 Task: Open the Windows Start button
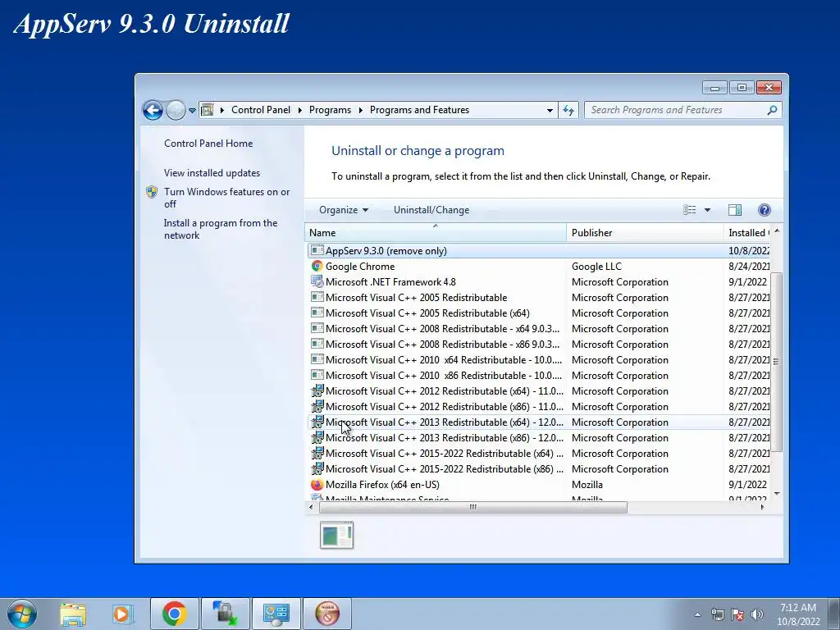[22, 614]
